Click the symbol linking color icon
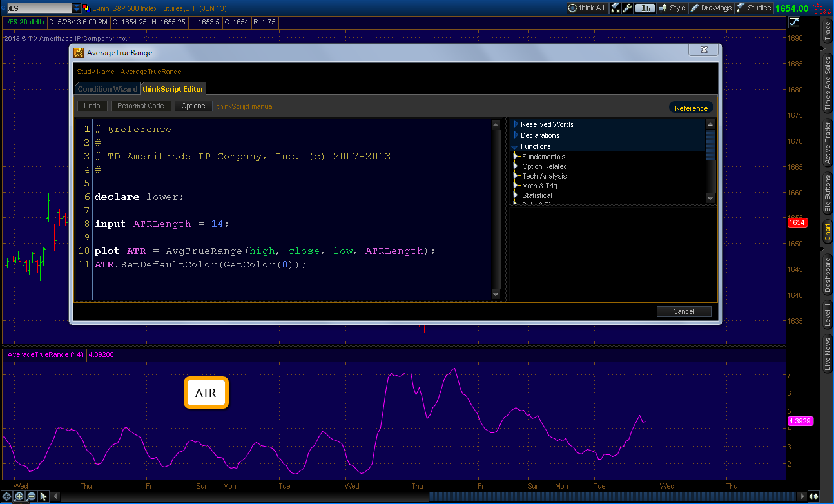The height and width of the screenshot is (504, 834). [86, 8]
